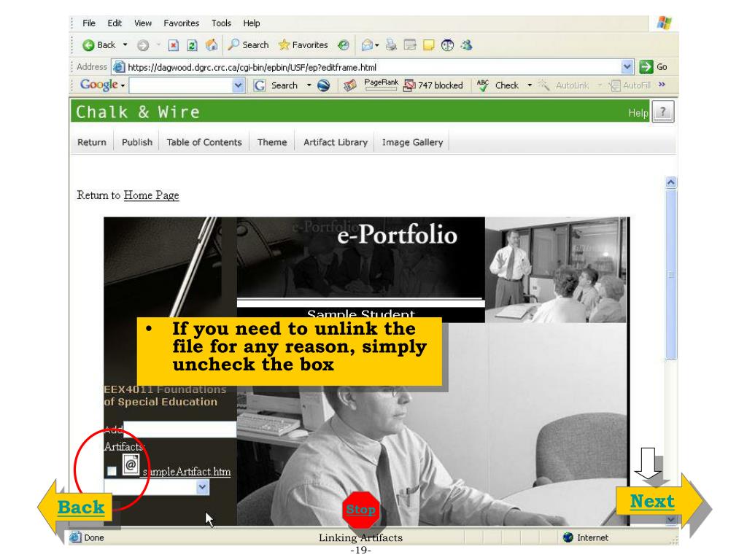Click the Mail envelope toolbar icon
The width and height of the screenshot is (747, 560).
[367, 45]
